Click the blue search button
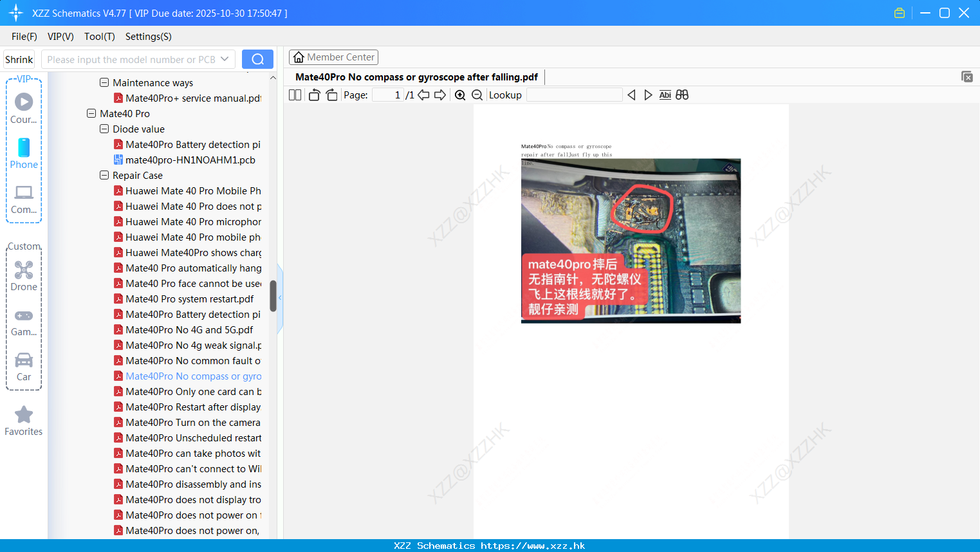Image resolution: width=980 pixels, height=552 pixels. (x=257, y=59)
